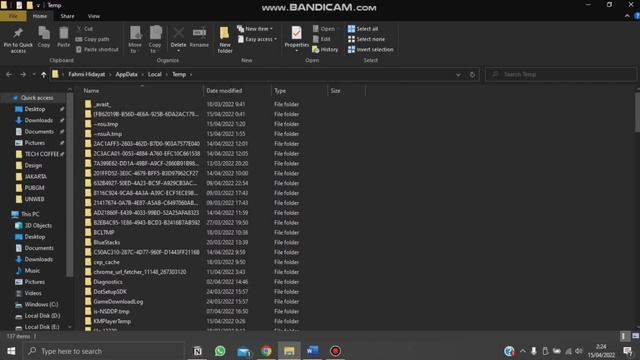Viewport: 640px width, 360px height.
Task: Click the Delete X icon
Action: pos(178,33)
